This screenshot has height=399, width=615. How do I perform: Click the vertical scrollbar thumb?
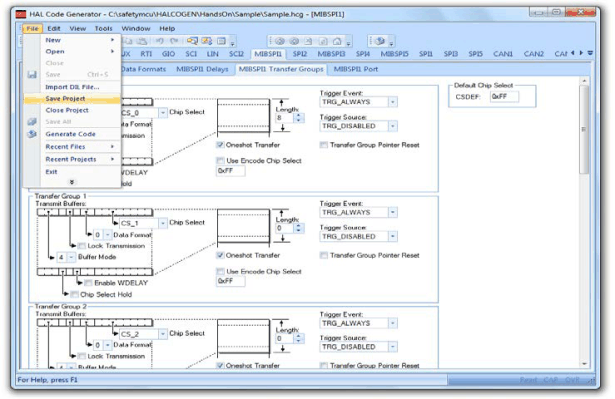click(x=584, y=129)
